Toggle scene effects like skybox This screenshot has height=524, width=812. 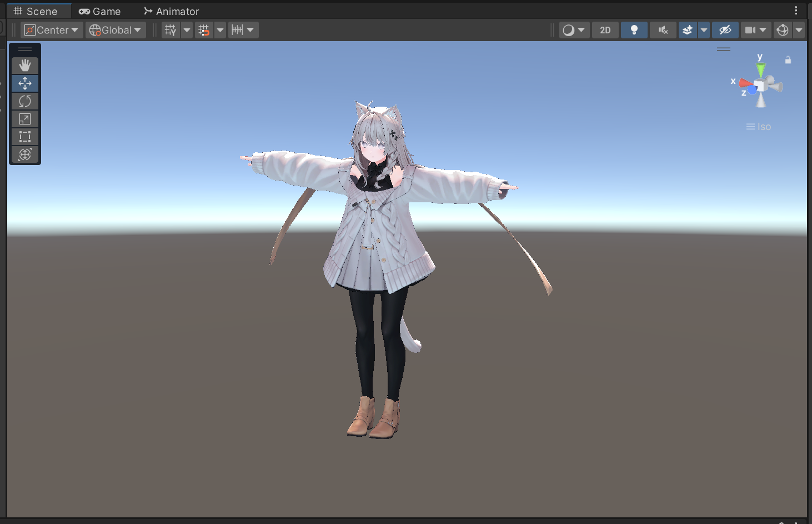tap(688, 30)
